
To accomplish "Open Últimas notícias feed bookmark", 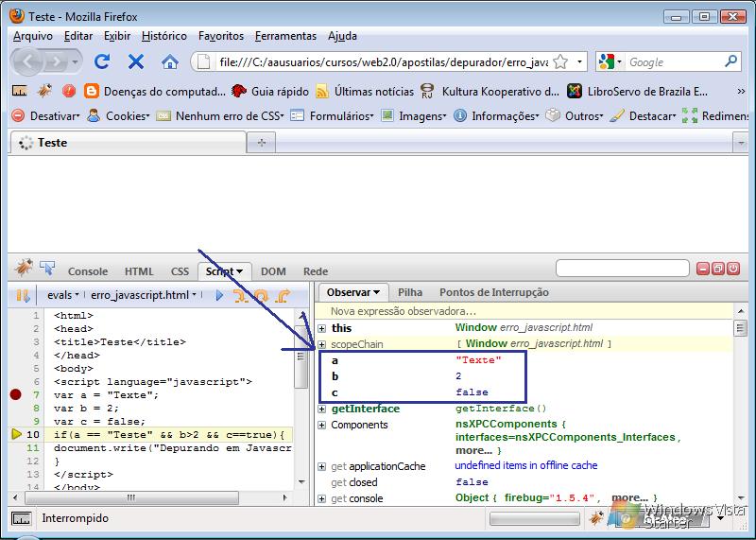I will tap(365, 91).
